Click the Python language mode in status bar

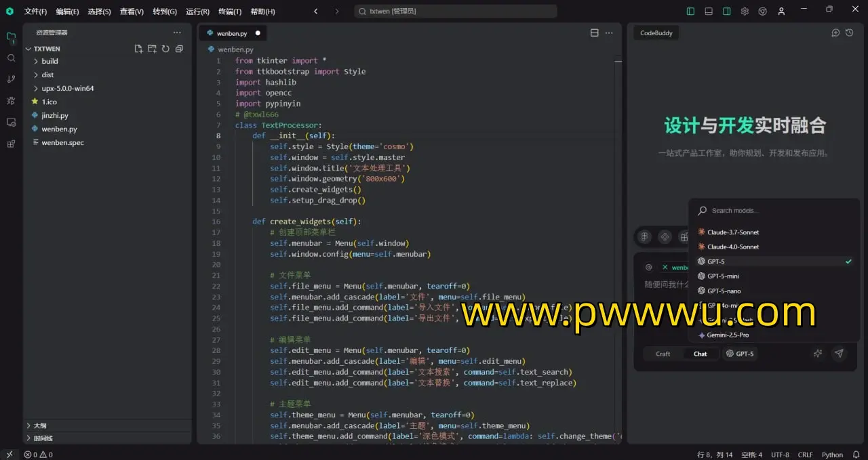832,455
